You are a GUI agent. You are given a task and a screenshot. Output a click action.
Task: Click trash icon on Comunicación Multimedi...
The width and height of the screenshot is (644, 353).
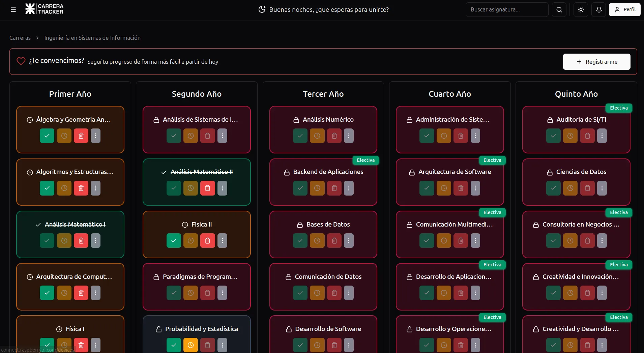click(461, 241)
